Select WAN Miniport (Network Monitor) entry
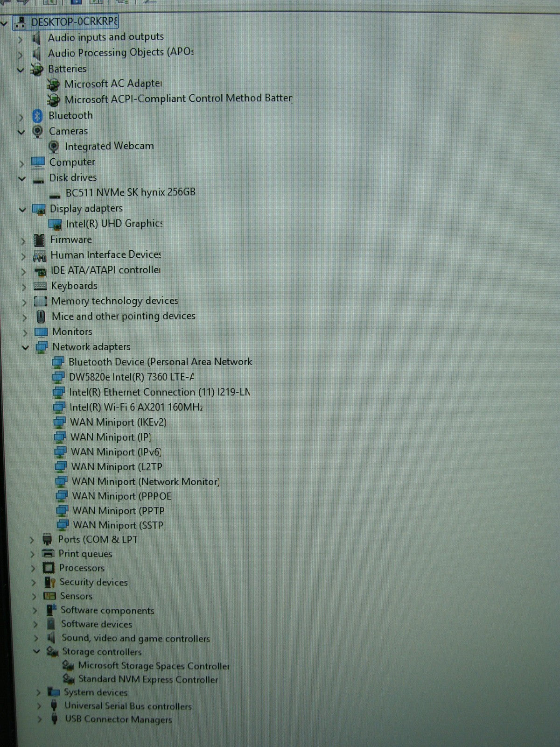This screenshot has width=560, height=747. click(145, 481)
